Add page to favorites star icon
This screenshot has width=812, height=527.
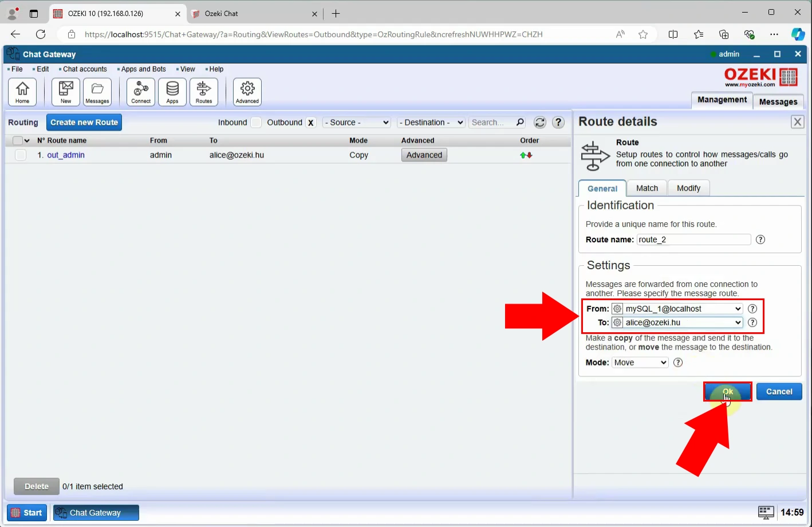[643, 34]
